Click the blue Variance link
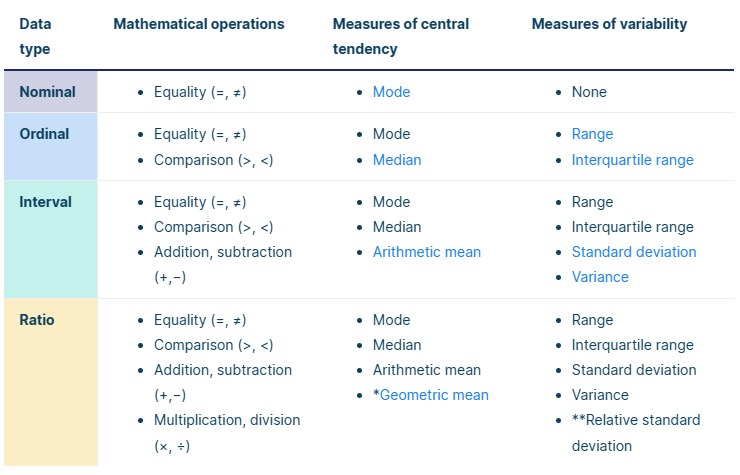This screenshot has height=475, width=740. [x=600, y=277]
